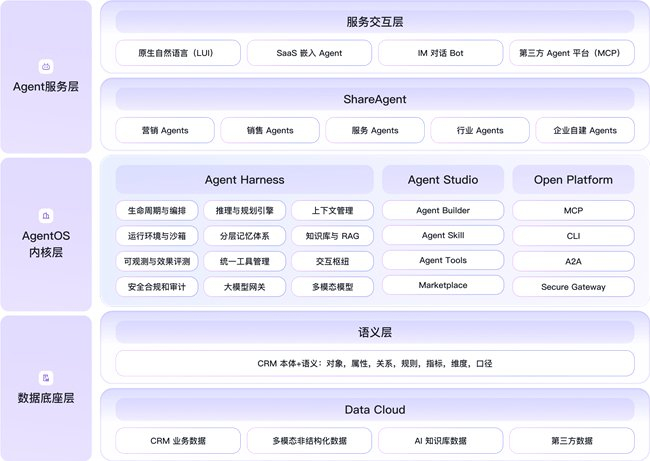Click the Agent Harness header
Image resolution: width=650 pixels, height=461 pixels.
(x=245, y=180)
